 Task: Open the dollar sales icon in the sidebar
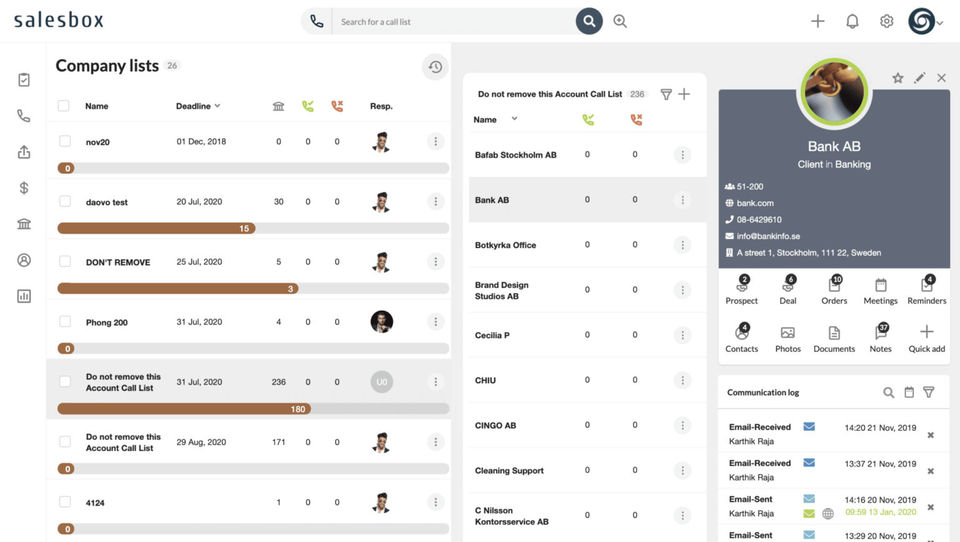24,188
